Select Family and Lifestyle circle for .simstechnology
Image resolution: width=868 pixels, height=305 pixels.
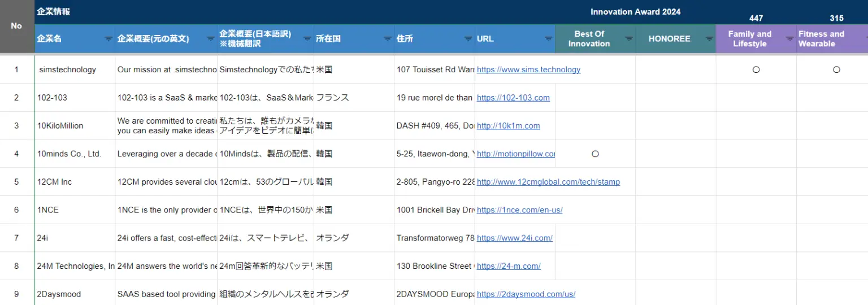(756, 69)
